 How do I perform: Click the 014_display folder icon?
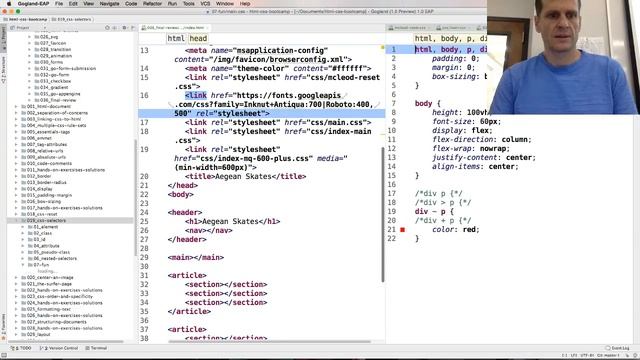point(23,189)
